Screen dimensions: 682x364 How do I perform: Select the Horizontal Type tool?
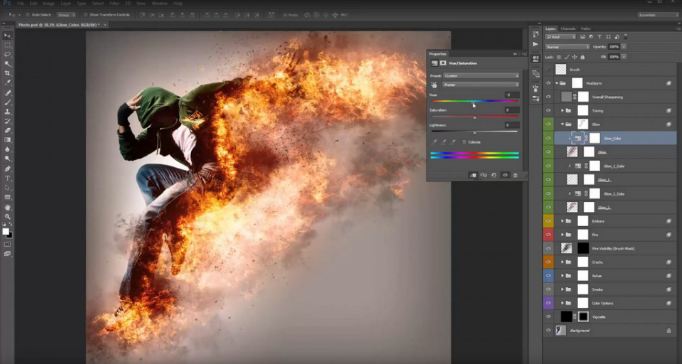7,178
